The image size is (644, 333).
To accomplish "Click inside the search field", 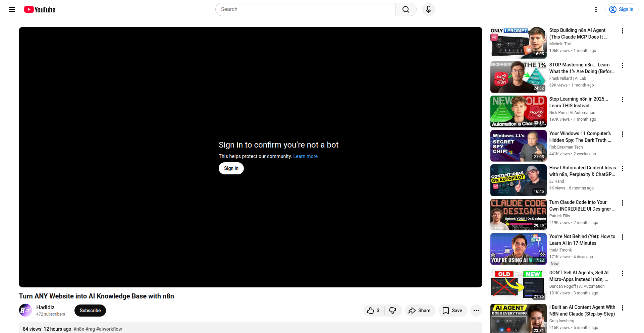I will [302, 9].
